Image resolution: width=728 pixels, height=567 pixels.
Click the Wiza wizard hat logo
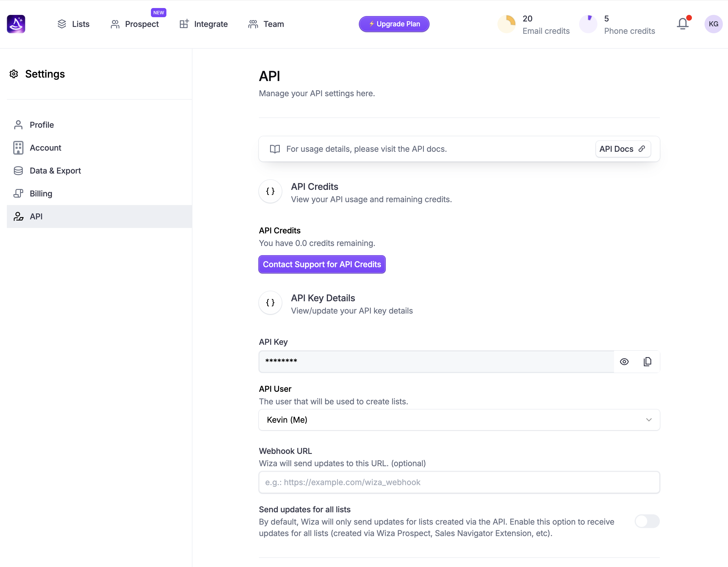16,24
